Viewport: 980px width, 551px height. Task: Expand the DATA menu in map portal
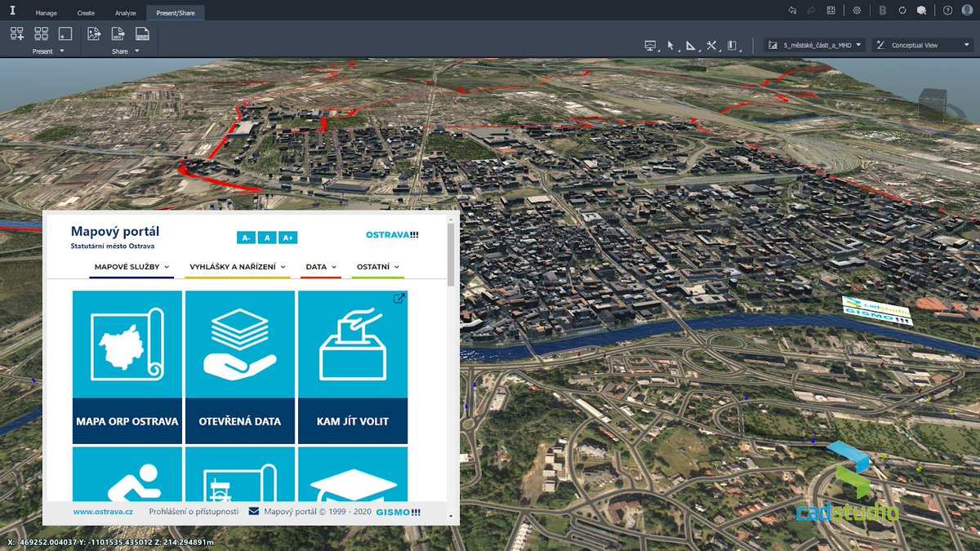coord(321,267)
